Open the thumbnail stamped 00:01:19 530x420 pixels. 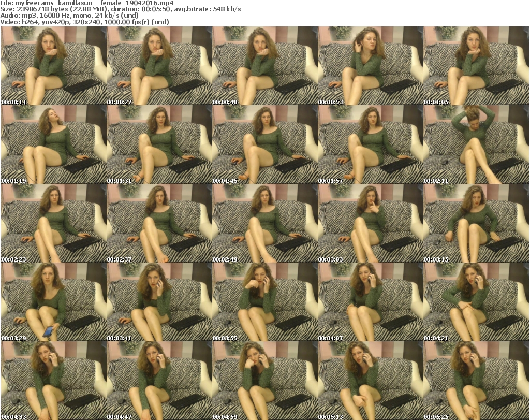tap(54, 144)
